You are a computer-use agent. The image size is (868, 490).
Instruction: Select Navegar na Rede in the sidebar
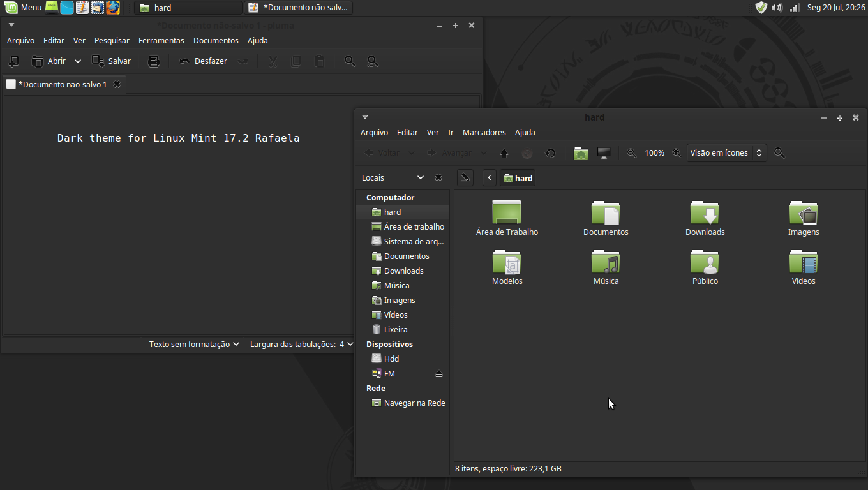click(x=403, y=403)
